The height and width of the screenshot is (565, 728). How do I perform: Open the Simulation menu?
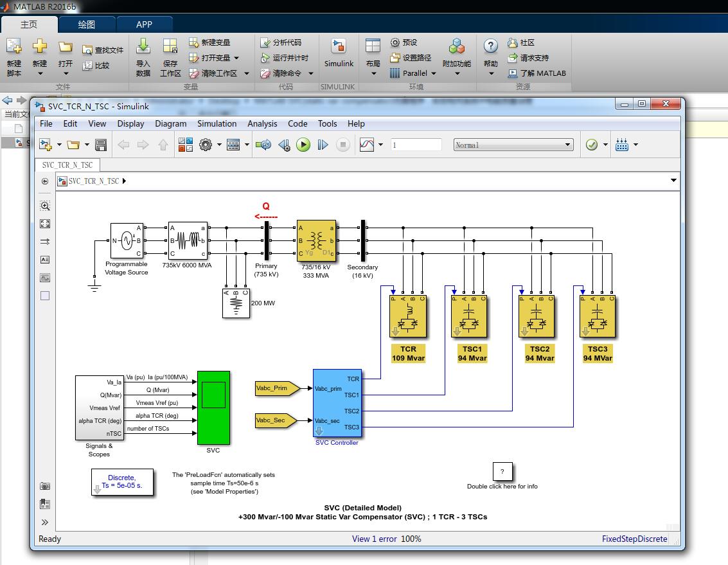click(x=217, y=123)
